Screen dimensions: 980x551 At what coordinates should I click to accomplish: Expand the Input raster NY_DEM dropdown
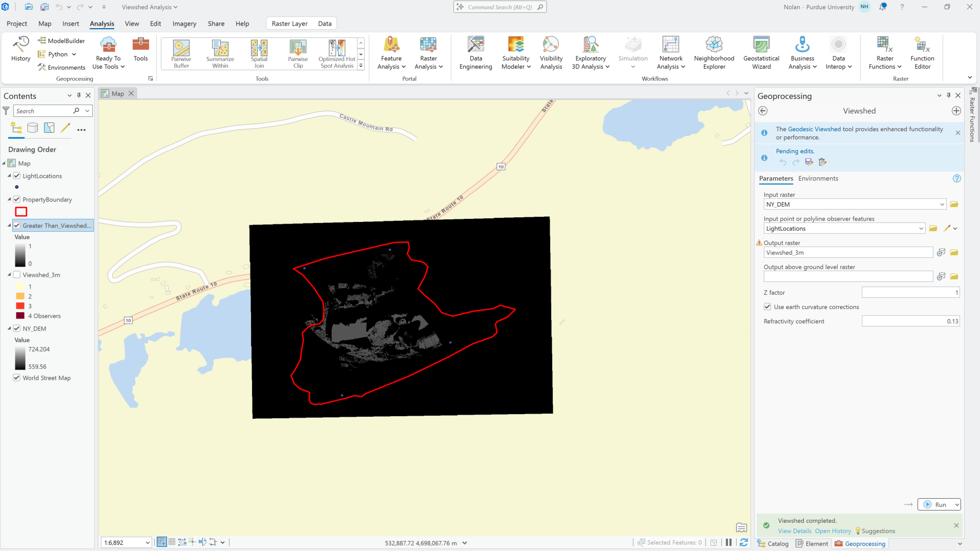[x=942, y=204]
